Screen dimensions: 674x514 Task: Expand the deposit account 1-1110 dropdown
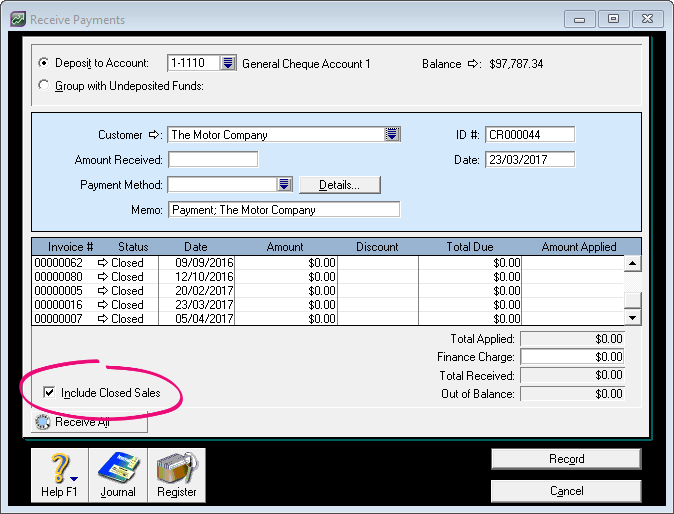(x=228, y=63)
